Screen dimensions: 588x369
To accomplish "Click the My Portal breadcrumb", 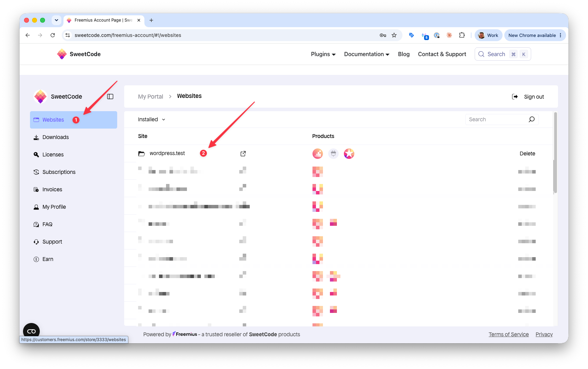I will (151, 97).
